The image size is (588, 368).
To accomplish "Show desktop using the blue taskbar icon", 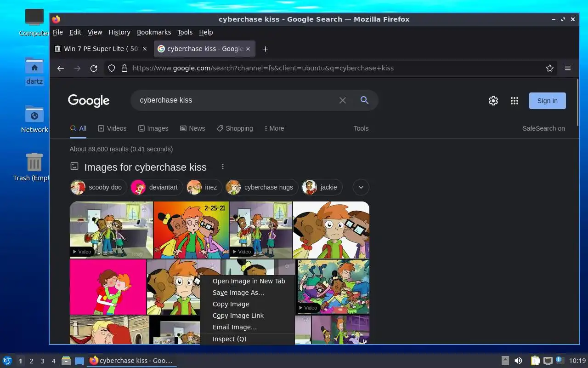I will pyautogui.click(x=79, y=361).
